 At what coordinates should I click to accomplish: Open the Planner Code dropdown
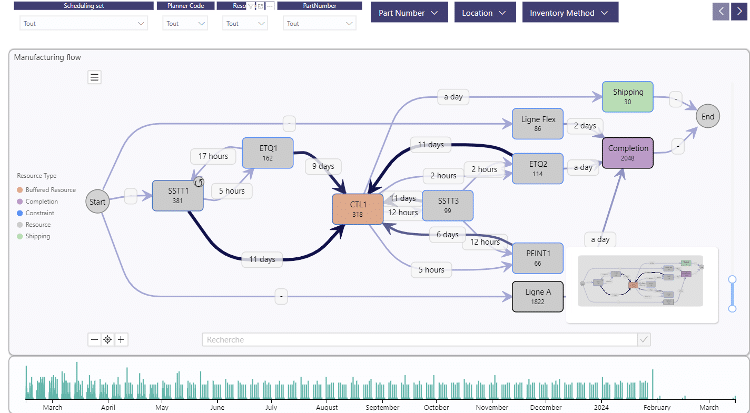click(185, 23)
